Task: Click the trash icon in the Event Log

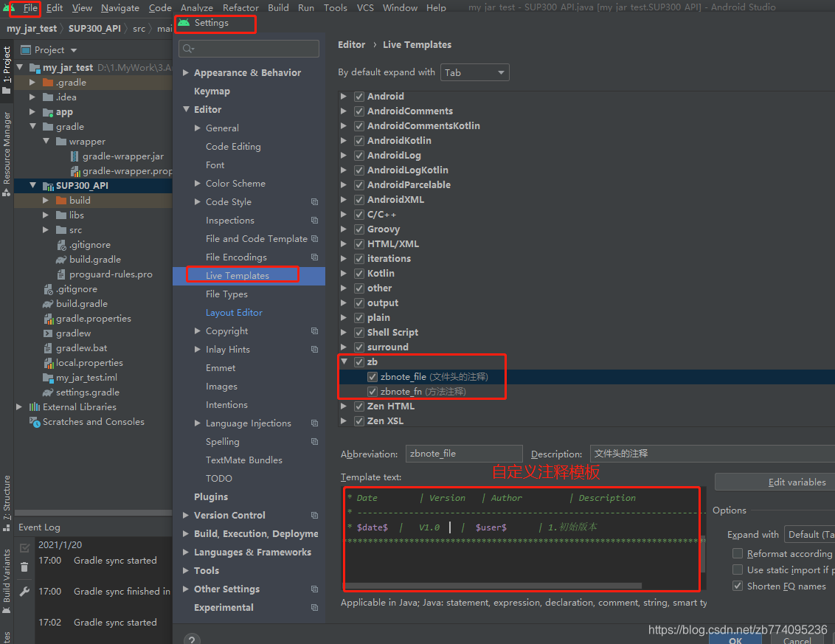Action: [x=24, y=567]
